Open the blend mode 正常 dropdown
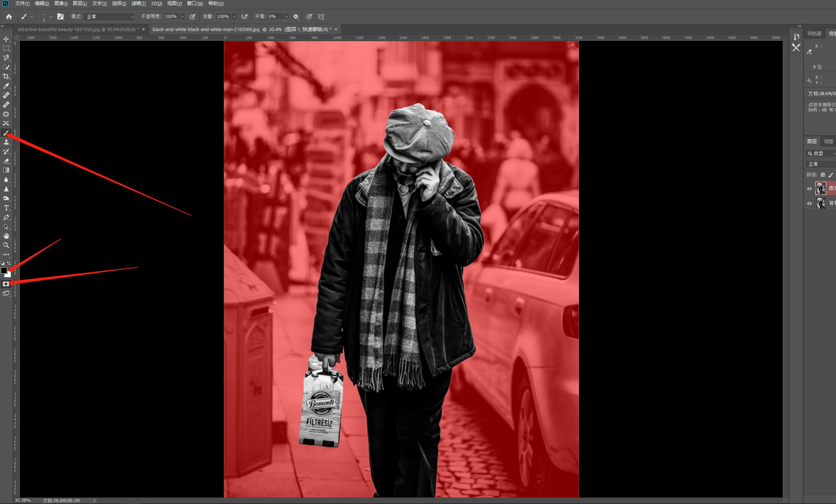Image resolution: width=836 pixels, height=504 pixels. pos(109,17)
